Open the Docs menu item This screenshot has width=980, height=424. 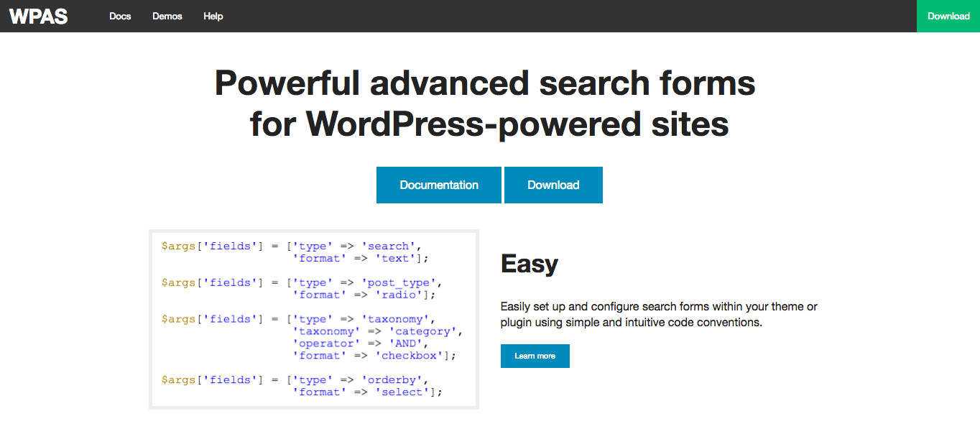(120, 16)
